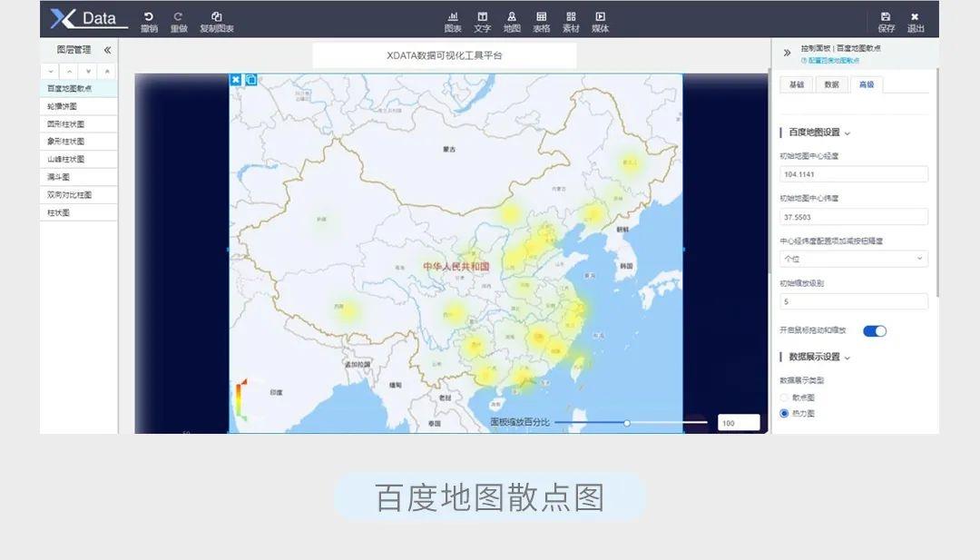Open the 媒体 media tool

[x=600, y=22]
